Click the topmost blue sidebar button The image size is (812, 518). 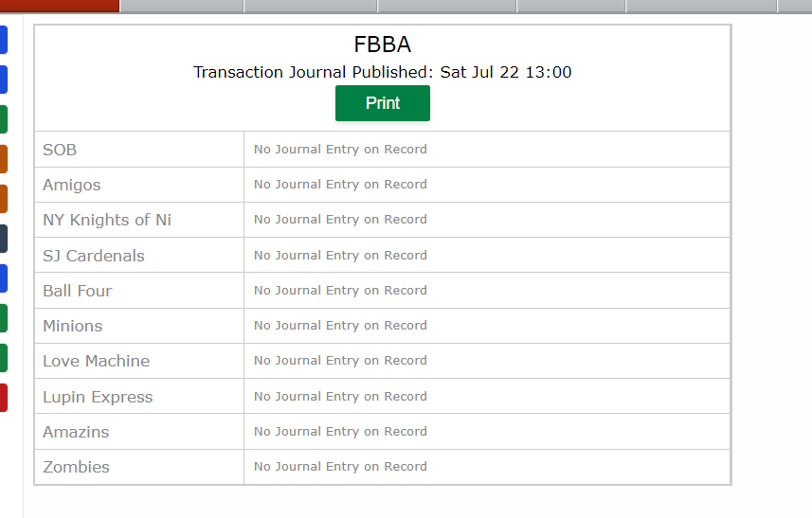(x=4, y=40)
